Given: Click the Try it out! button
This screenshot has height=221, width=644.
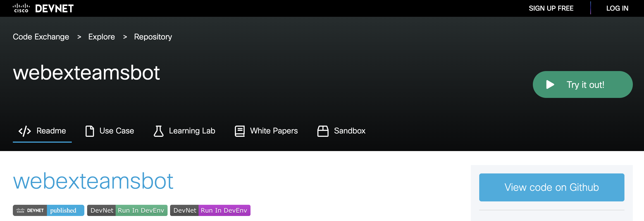Looking at the screenshot, I should pyautogui.click(x=583, y=84).
